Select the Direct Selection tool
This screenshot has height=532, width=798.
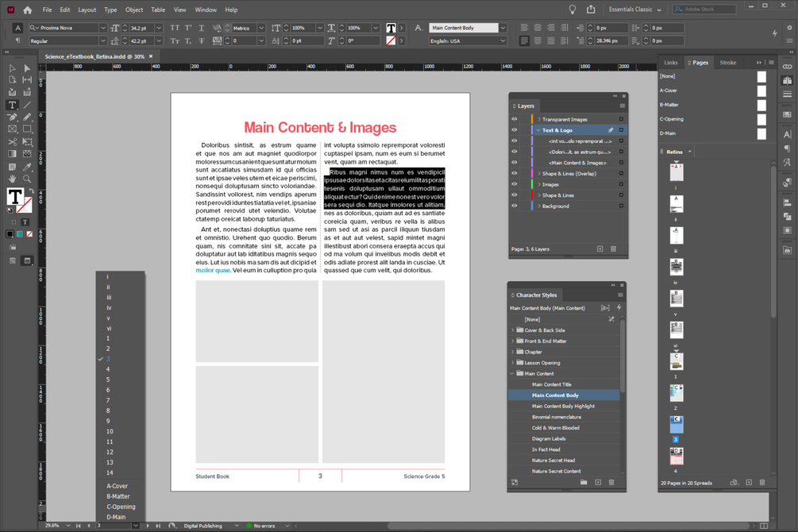[27, 67]
